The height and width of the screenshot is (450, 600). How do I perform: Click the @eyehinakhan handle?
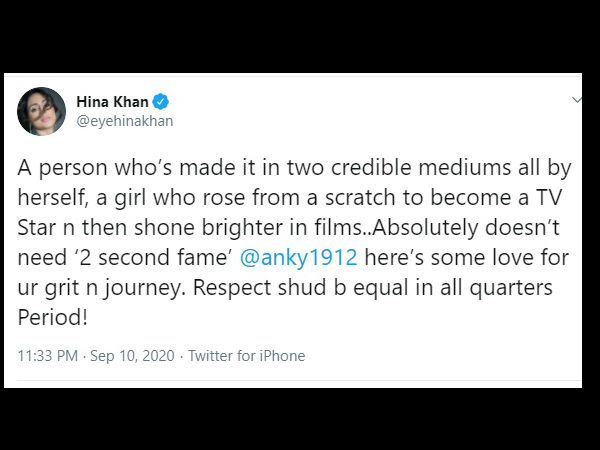pos(125,121)
